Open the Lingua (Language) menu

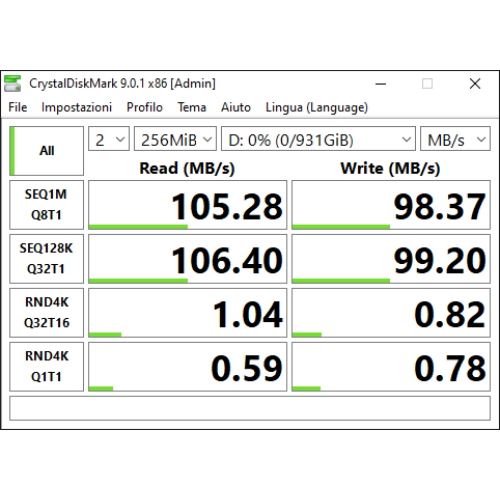(317, 108)
